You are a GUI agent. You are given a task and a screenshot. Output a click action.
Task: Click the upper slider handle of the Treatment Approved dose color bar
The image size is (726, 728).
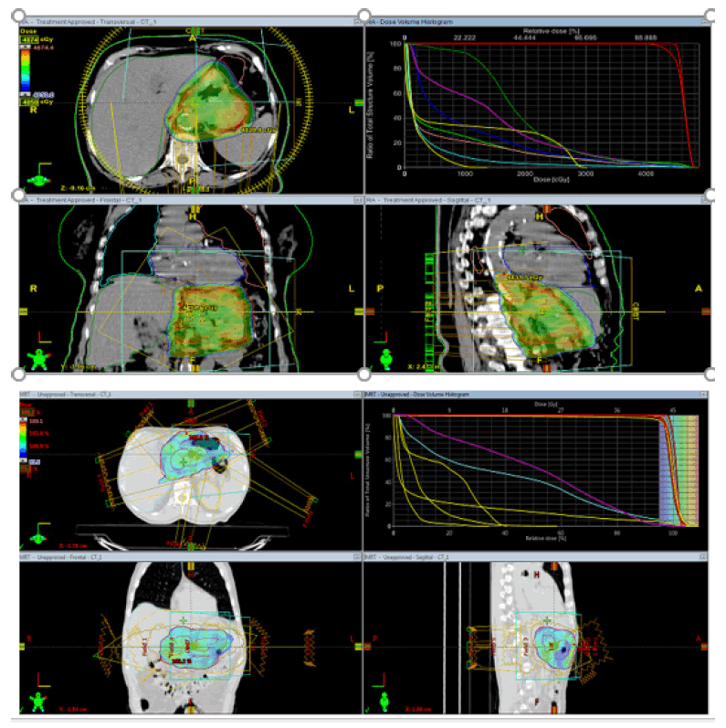point(25,47)
